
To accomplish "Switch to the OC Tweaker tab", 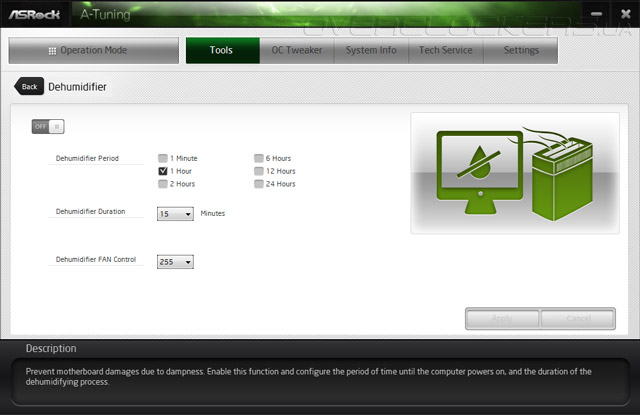I will coord(297,51).
